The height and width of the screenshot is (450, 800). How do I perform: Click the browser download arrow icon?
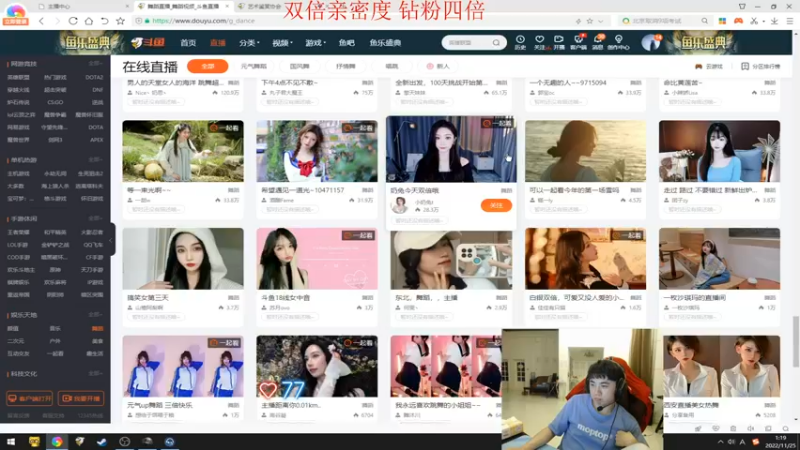tap(774, 21)
